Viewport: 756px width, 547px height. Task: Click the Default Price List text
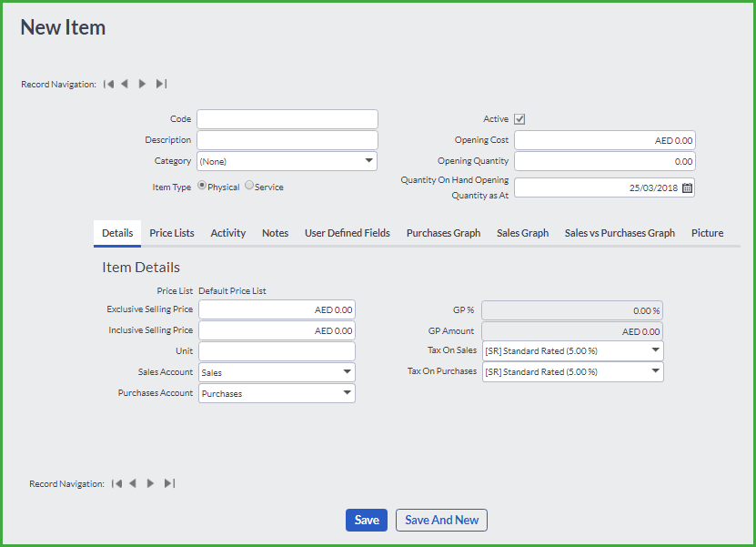[232, 291]
